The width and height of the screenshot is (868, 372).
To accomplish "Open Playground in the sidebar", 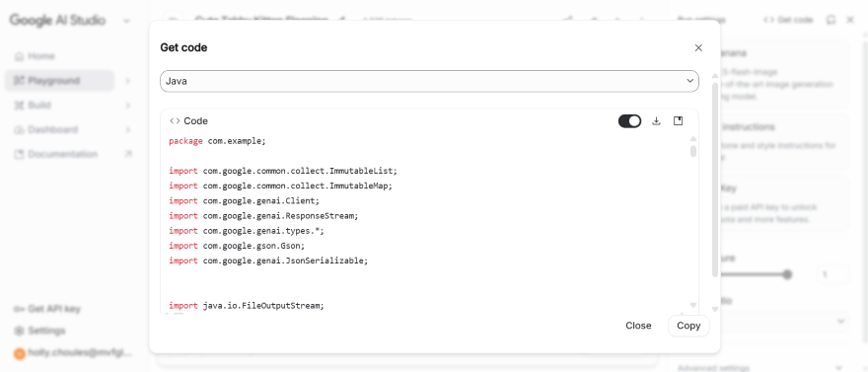I will click(x=59, y=81).
